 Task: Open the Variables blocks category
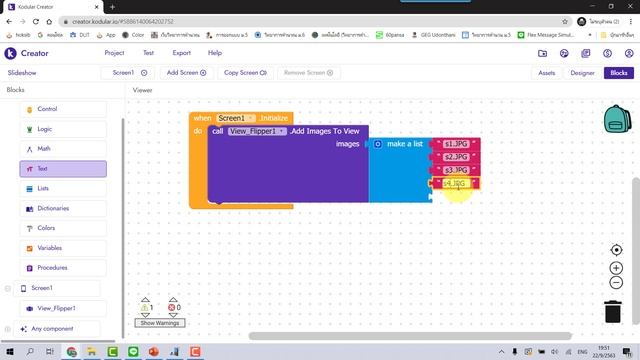63,248
